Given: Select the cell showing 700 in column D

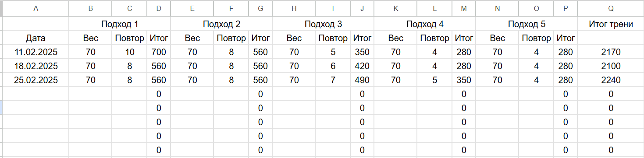Looking at the screenshot, I should point(158,52).
